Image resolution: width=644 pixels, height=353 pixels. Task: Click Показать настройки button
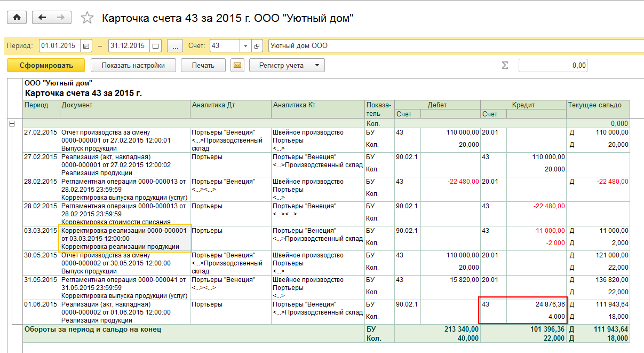coord(133,66)
